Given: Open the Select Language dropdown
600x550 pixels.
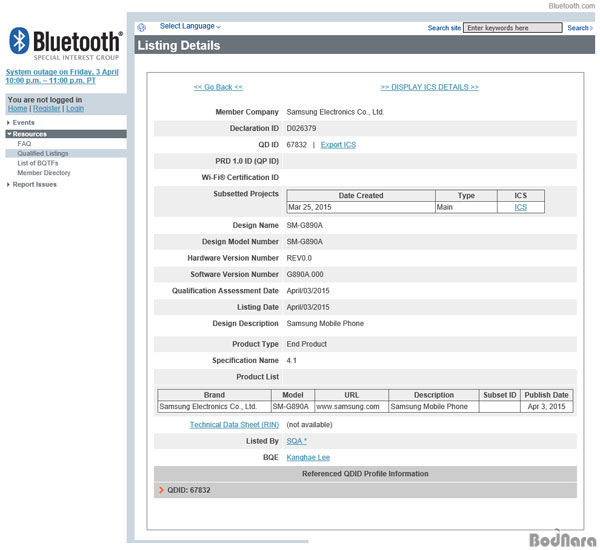Looking at the screenshot, I should (190, 26).
